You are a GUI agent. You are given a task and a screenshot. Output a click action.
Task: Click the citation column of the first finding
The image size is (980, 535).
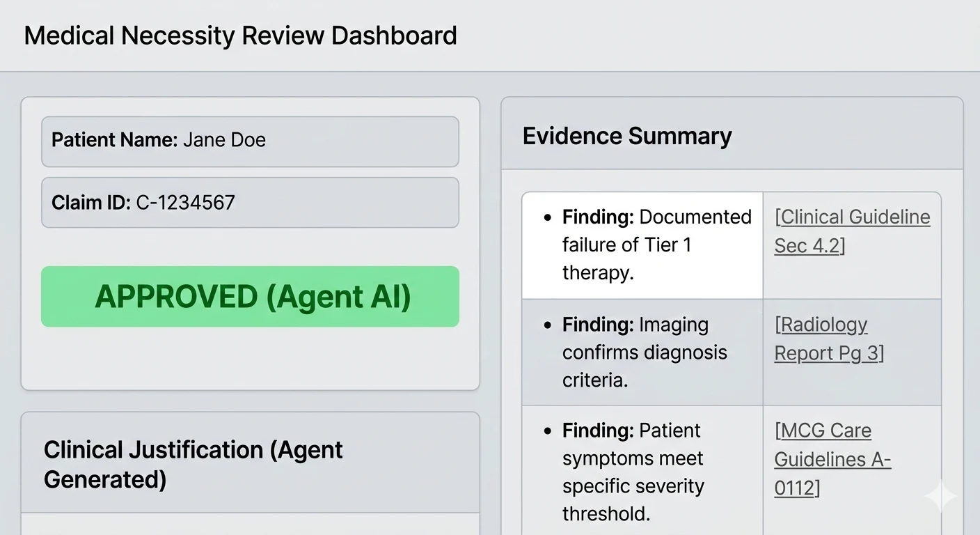coord(852,245)
